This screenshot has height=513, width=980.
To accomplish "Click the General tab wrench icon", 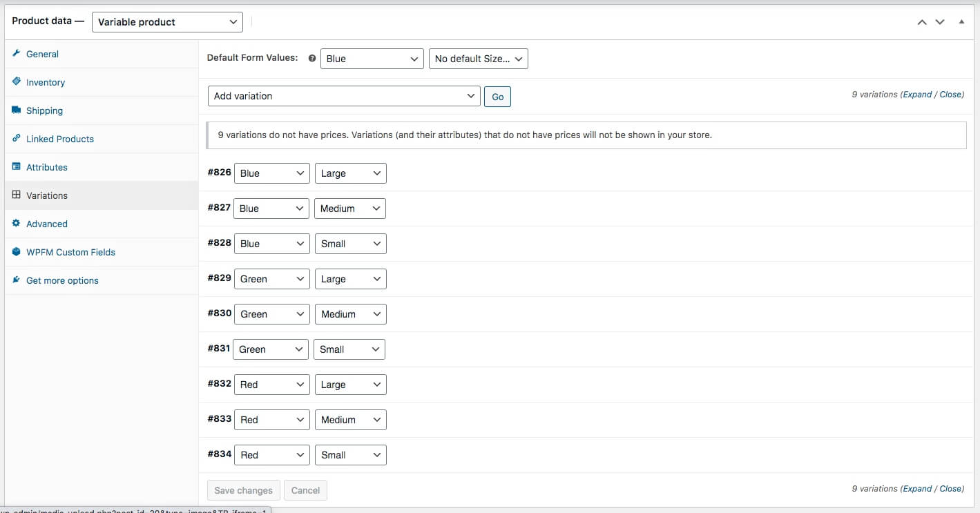I will (x=17, y=53).
